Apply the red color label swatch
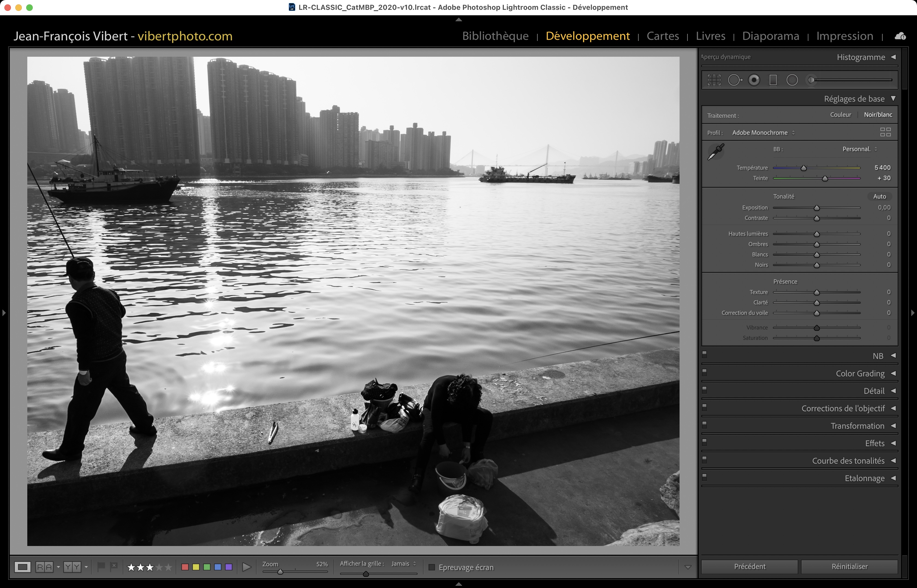Screen dimensions: 917x588 pyautogui.click(x=185, y=567)
